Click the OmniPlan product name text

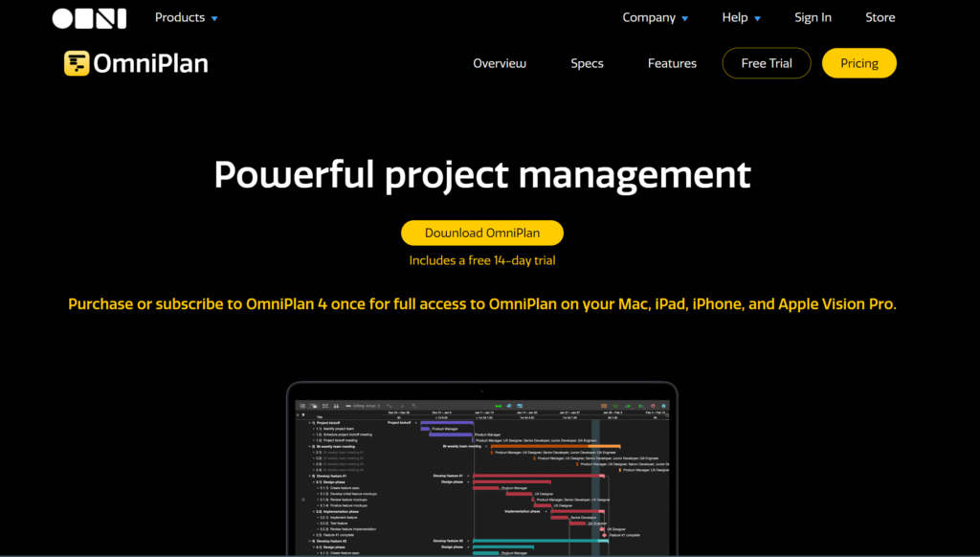coord(150,63)
